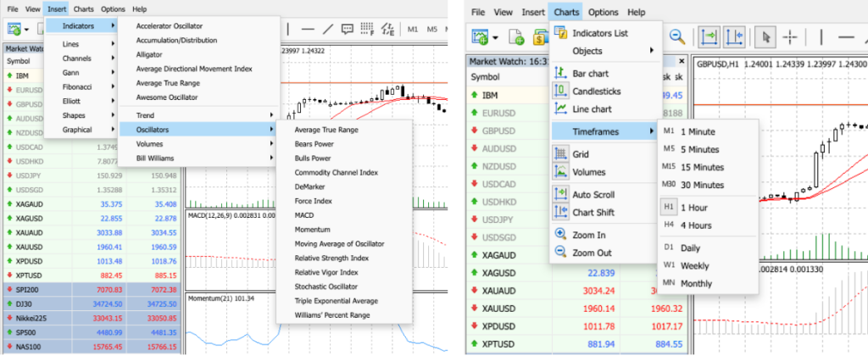Expand the Shapes submenu in Insert menu
Image resolution: width=868 pixels, height=356 pixels.
pyautogui.click(x=82, y=115)
